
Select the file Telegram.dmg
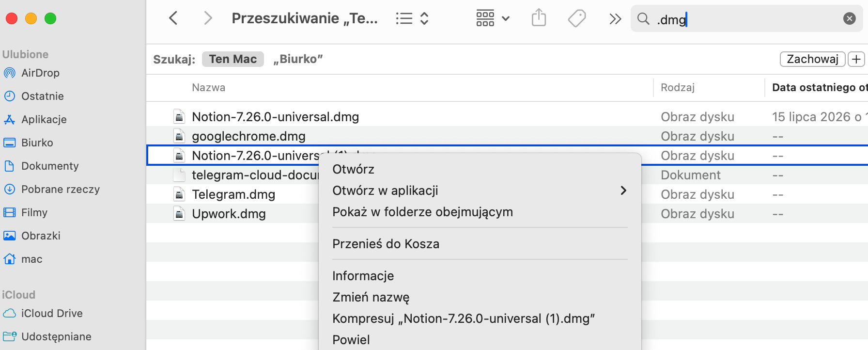(x=233, y=194)
